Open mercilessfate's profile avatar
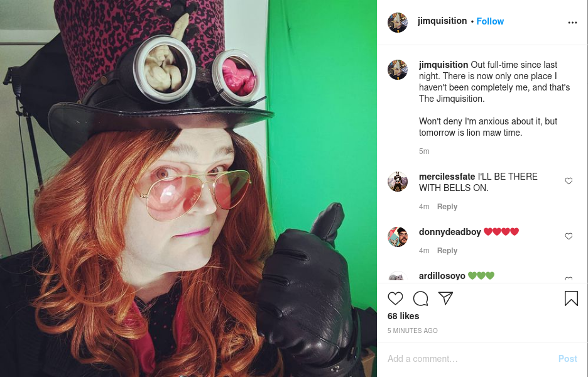The height and width of the screenshot is (377, 588). (x=397, y=182)
